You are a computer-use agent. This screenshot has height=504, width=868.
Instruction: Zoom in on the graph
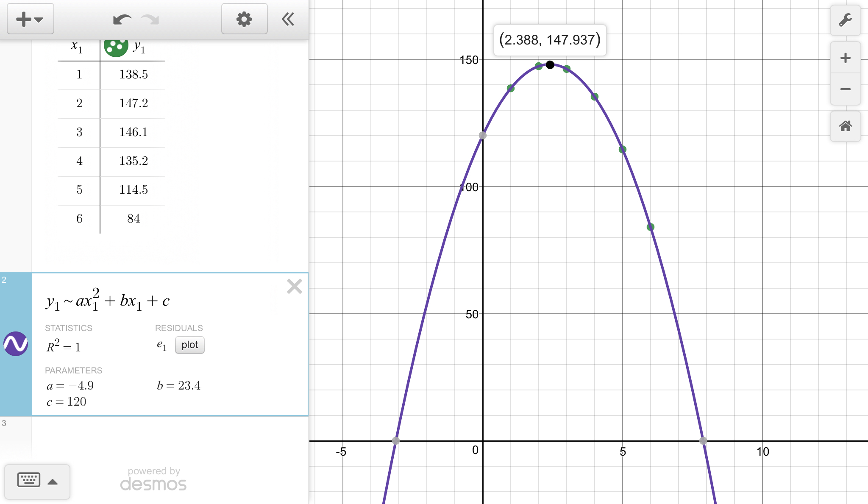pos(845,58)
